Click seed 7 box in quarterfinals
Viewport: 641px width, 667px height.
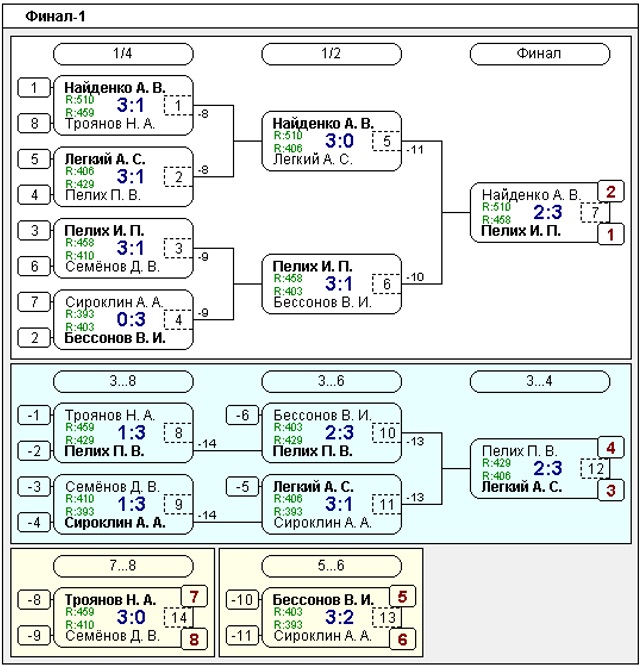pyautogui.click(x=34, y=302)
